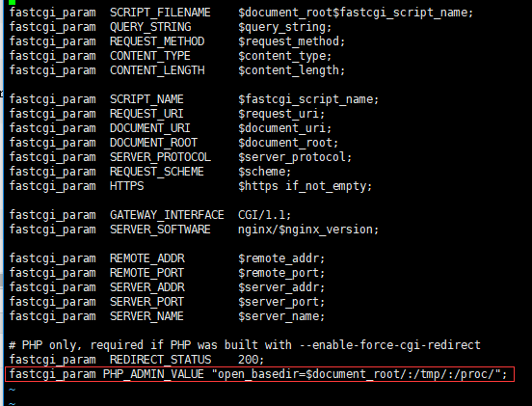Click the CGI/1.1 gateway value
The width and height of the screenshot is (532, 406).
(x=265, y=215)
